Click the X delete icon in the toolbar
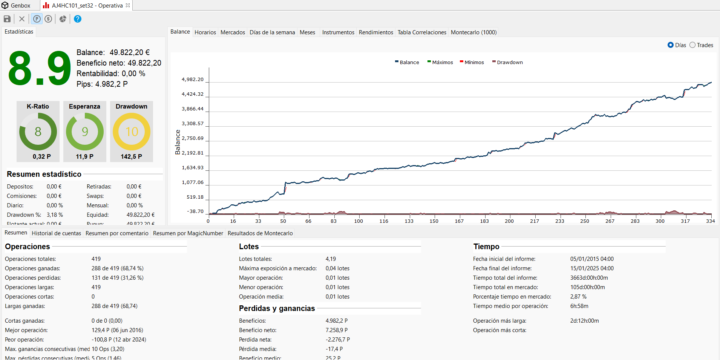The image size is (720, 360). tap(22, 19)
